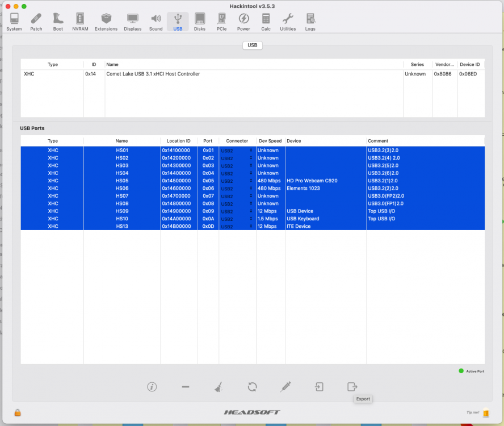
Task: Open the HS09 connector dropdown
Action: tap(237, 211)
